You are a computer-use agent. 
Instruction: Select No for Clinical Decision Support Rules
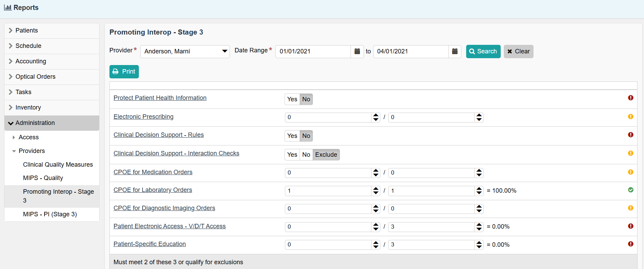tap(306, 136)
